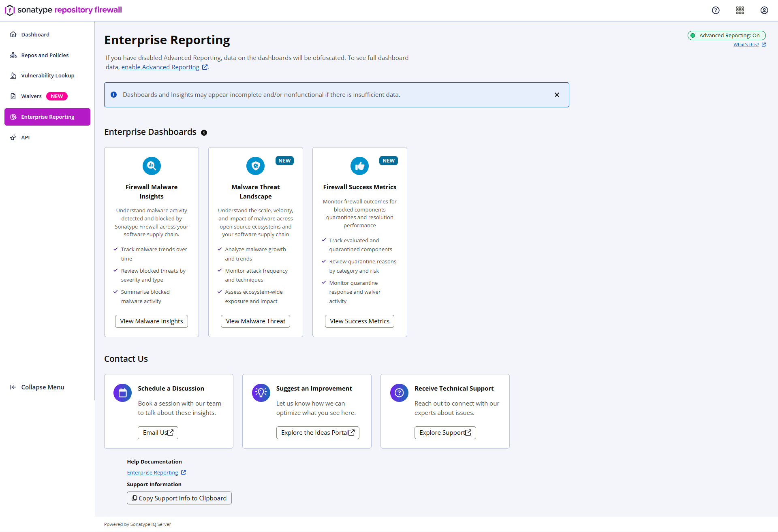The image size is (778, 532).
Task: Copy Support Info to Clipboard
Action: pos(179,498)
